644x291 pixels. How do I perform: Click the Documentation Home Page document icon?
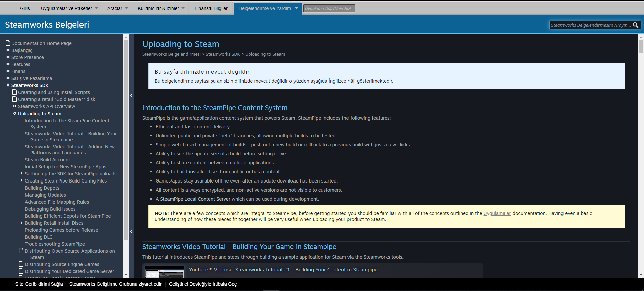click(x=8, y=43)
